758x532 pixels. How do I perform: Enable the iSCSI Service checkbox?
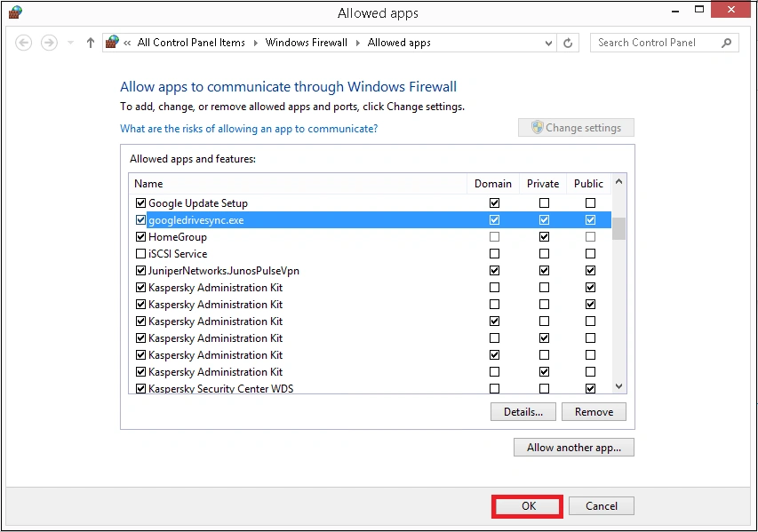140,253
